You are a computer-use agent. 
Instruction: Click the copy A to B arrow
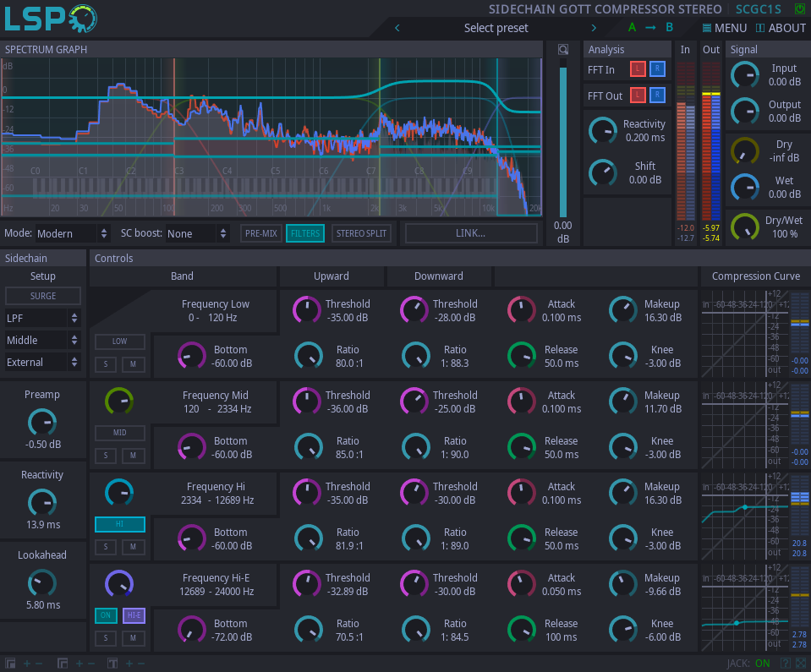[x=650, y=27]
